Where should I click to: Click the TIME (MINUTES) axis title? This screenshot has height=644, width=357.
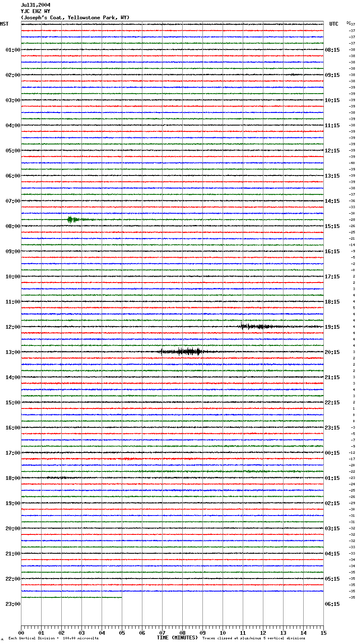(177, 638)
